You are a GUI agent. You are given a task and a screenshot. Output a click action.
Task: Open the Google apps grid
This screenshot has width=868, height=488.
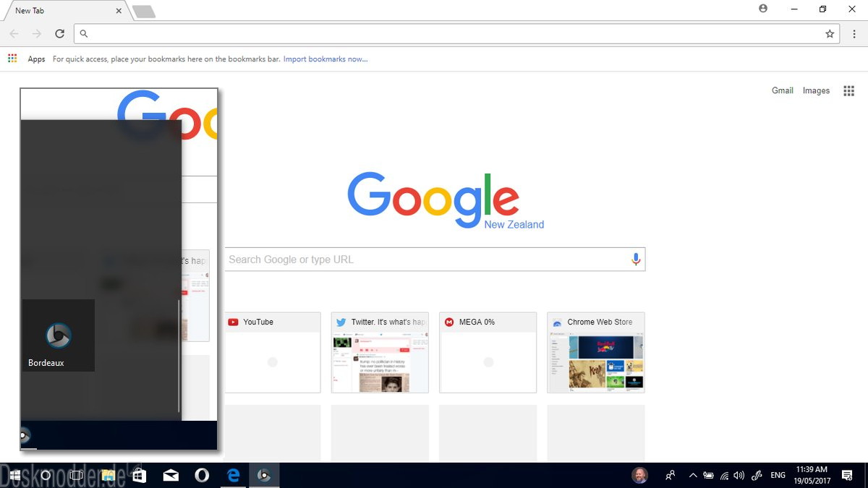pyautogui.click(x=849, y=90)
